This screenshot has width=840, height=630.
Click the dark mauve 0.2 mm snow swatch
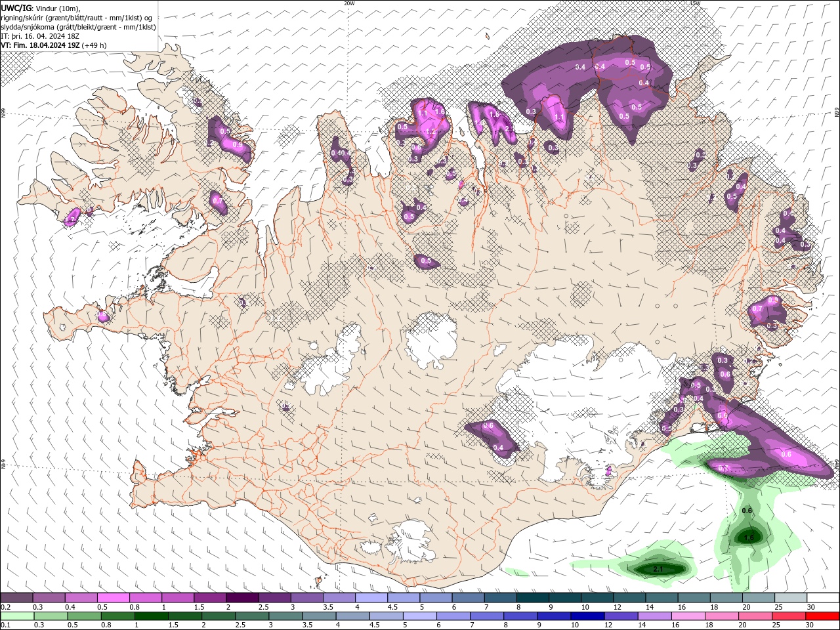point(16,598)
